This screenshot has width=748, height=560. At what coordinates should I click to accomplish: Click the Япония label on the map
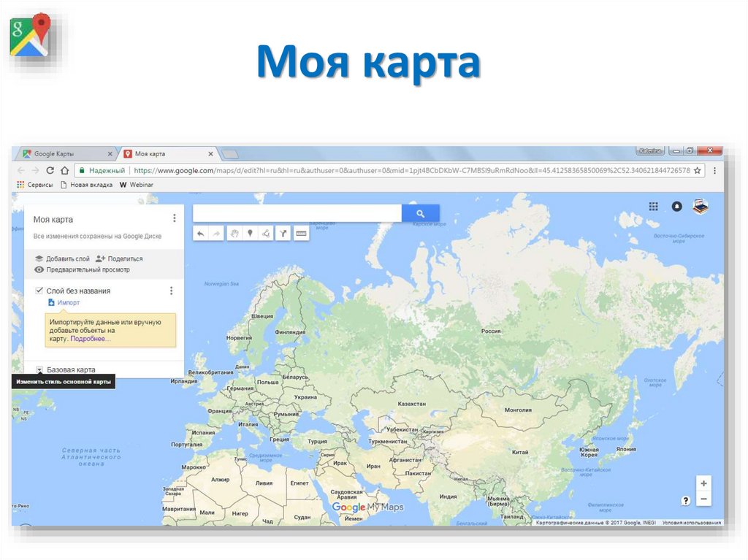coord(626,449)
